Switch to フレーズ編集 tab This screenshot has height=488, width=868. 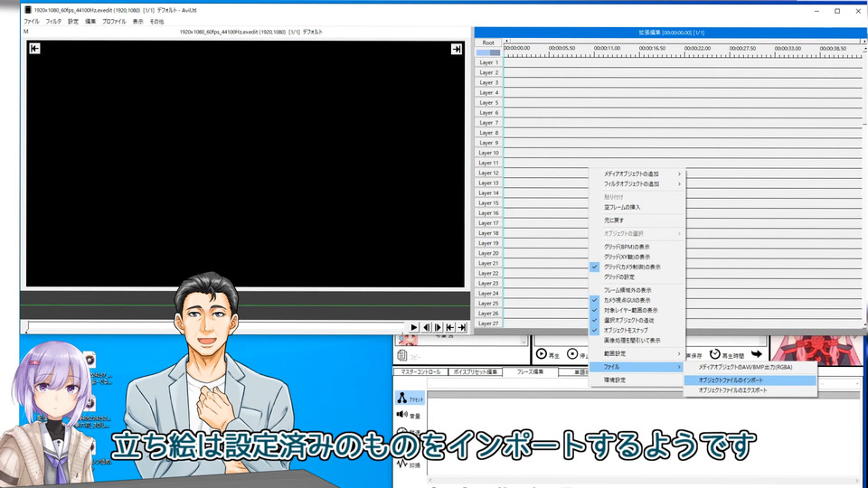(531, 371)
